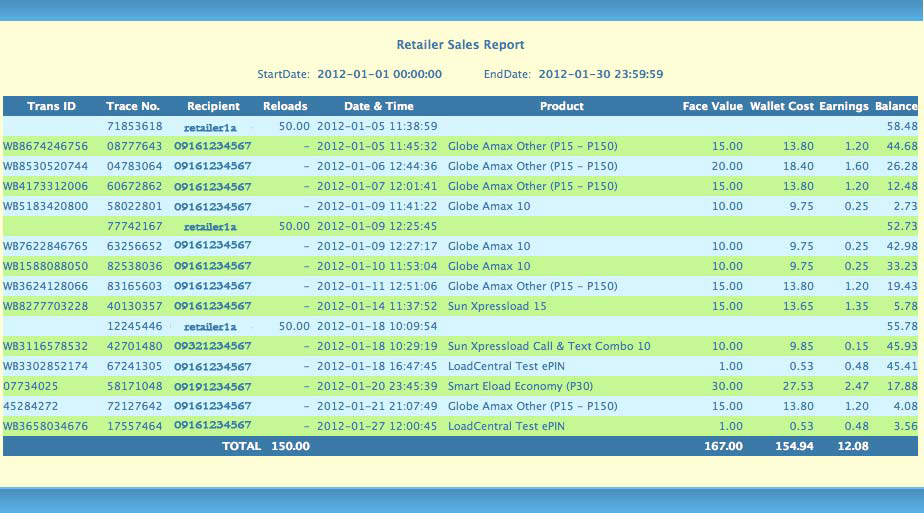Image resolution: width=924 pixels, height=513 pixels.
Task: Click trace number 04783064
Action: click(134, 166)
